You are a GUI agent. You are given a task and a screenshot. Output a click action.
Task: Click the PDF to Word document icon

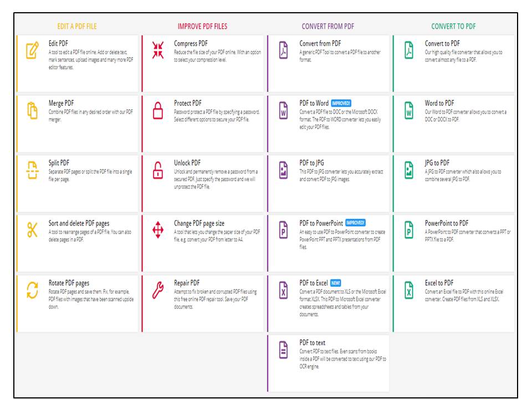(x=284, y=110)
